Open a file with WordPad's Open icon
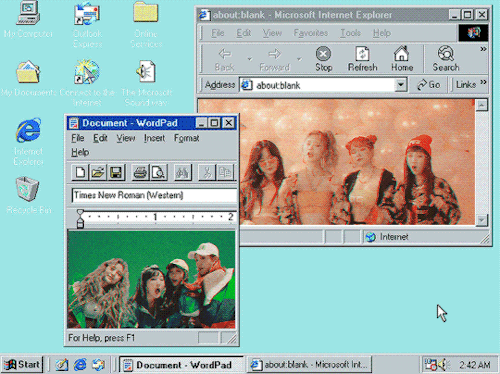This screenshot has height=374, width=500. pyautogui.click(x=98, y=172)
